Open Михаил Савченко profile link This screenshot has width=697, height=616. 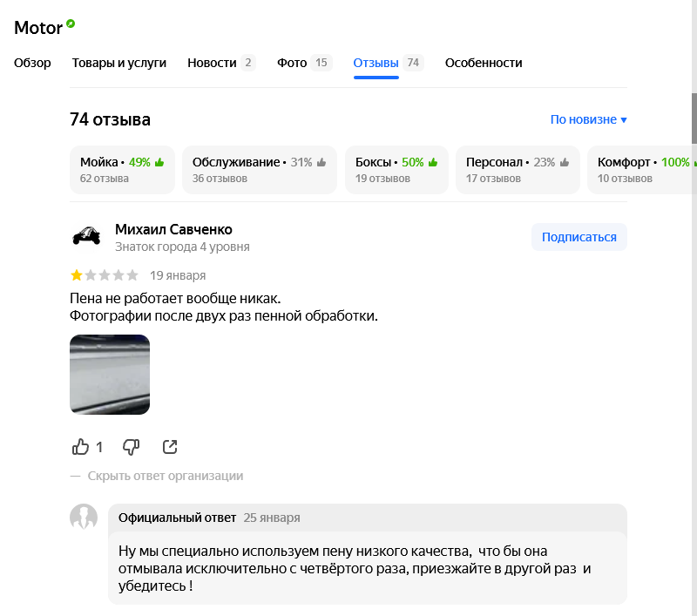tap(173, 230)
